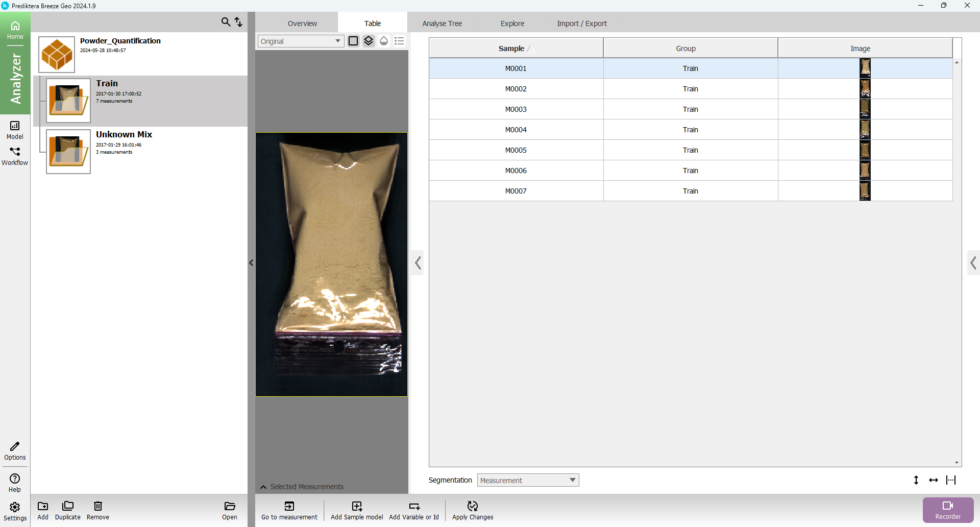Switch to the Explore tab
Image resolution: width=980 pixels, height=527 pixels.
tap(512, 23)
